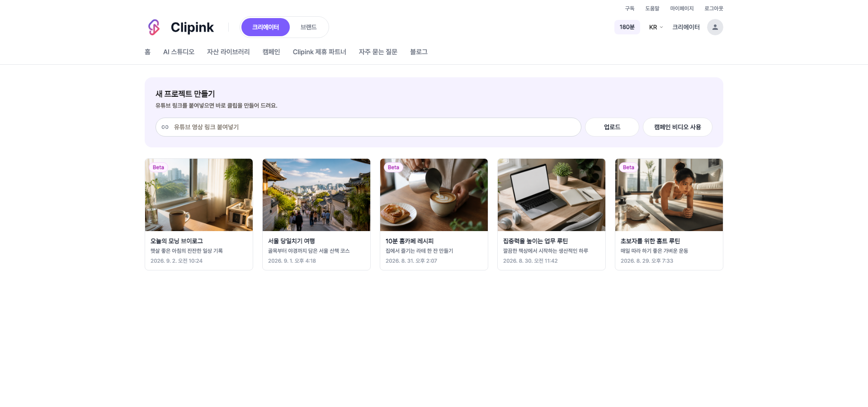This screenshot has height=407, width=868.
Task: Click the Clipink wordmark text
Action: point(192,28)
